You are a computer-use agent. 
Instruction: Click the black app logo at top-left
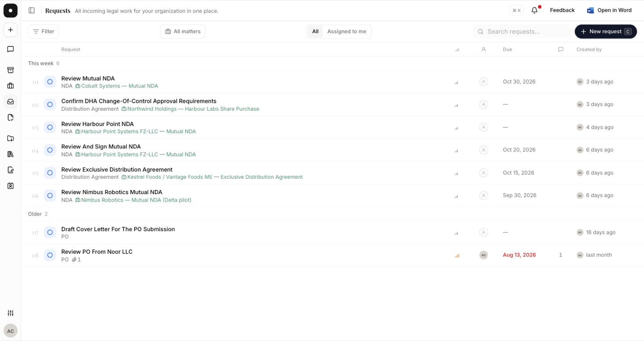(10, 10)
